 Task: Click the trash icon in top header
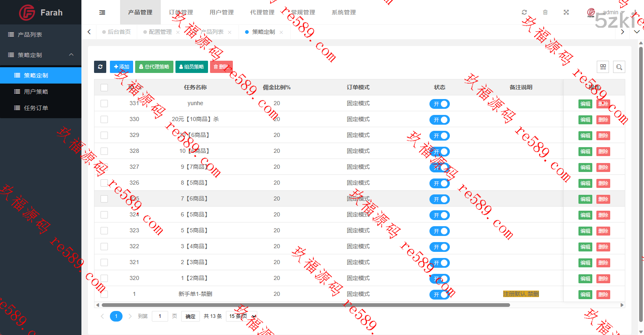click(545, 12)
